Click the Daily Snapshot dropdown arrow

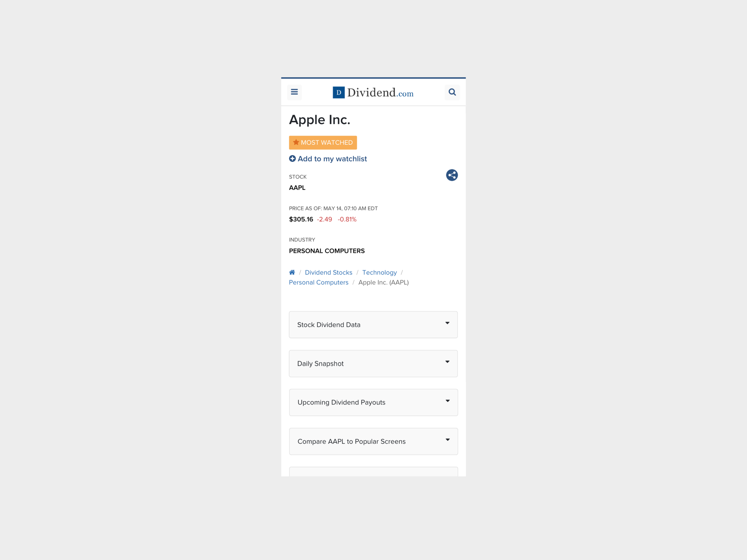click(x=447, y=362)
